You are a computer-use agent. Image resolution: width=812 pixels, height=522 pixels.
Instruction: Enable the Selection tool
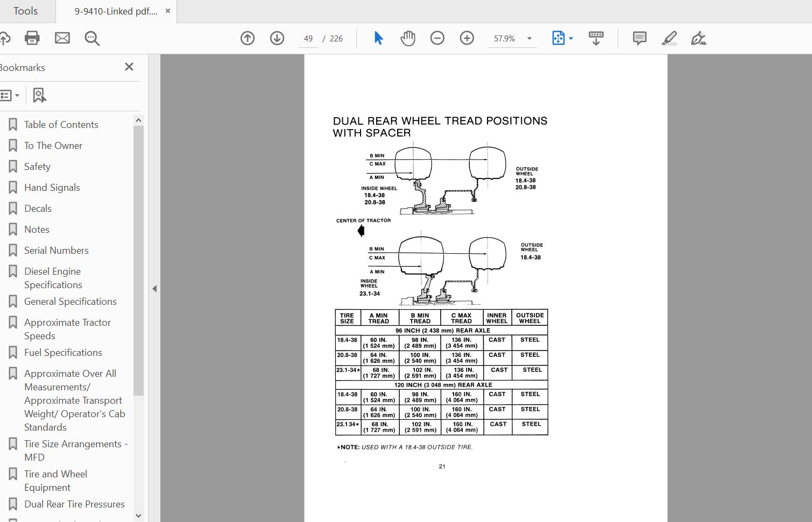tap(378, 38)
